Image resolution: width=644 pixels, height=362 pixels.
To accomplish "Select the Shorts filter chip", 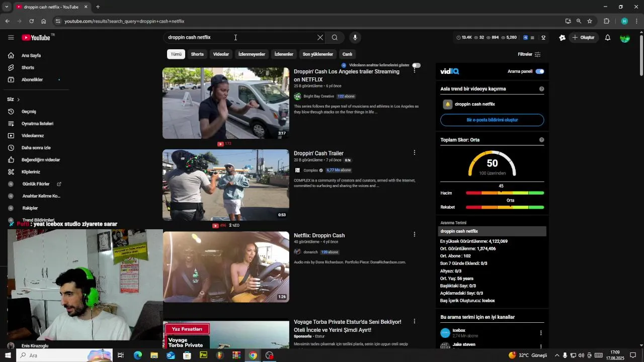I will 197,54.
